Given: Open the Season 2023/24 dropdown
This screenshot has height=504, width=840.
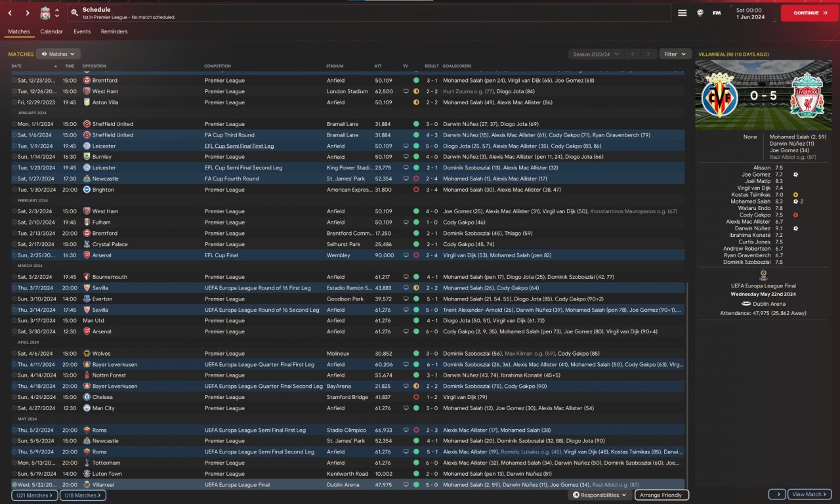Looking at the screenshot, I should pyautogui.click(x=596, y=54).
